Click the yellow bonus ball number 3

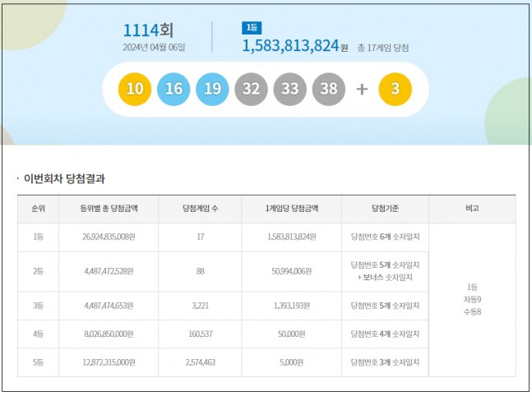(x=396, y=90)
